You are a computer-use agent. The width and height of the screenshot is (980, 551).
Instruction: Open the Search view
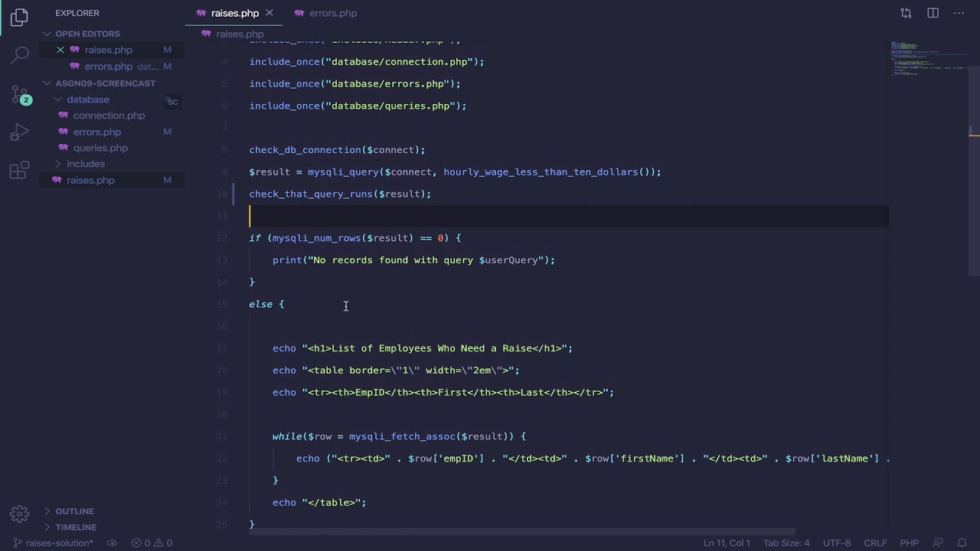(x=20, y=55)
